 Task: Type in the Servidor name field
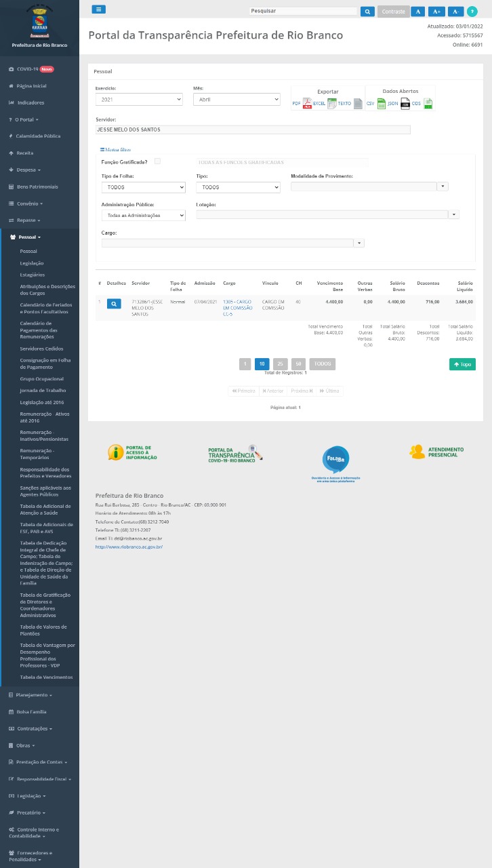(253, 130)
